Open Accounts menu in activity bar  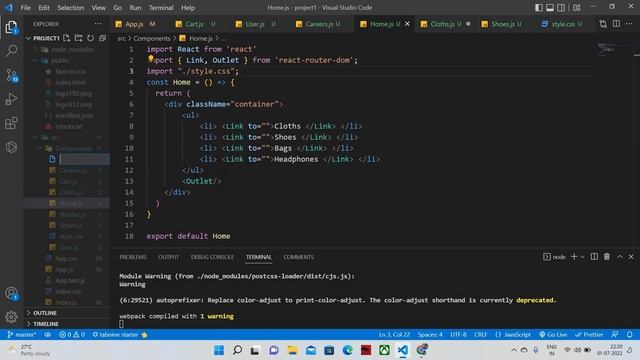coord(11,293)
